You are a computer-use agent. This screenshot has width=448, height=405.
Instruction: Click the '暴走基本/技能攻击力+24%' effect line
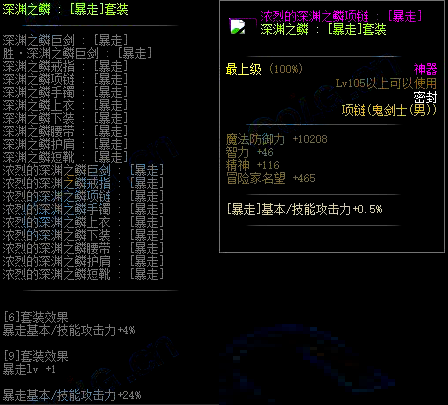pyautogui.click(x=72, y=395)
